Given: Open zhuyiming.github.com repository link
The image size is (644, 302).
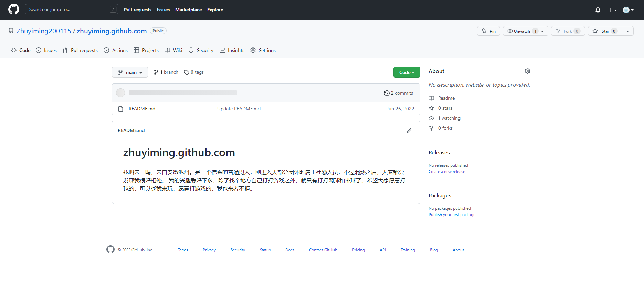Looking at the screenshot, I should pos(112,31).
